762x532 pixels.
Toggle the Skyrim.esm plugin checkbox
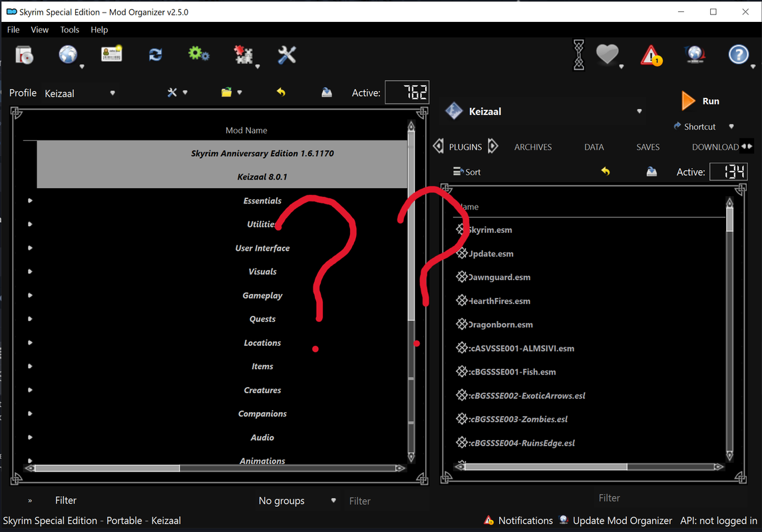point(462,229)
